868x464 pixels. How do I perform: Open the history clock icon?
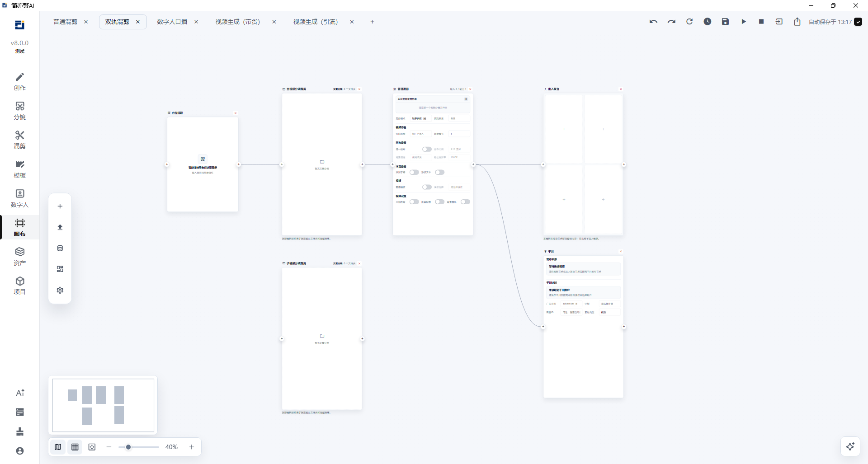(708, 22)
